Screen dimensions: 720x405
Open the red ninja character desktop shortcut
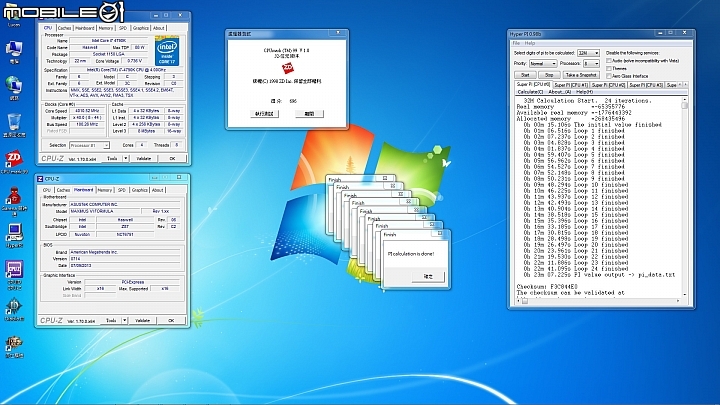click(x=14, y=196)
